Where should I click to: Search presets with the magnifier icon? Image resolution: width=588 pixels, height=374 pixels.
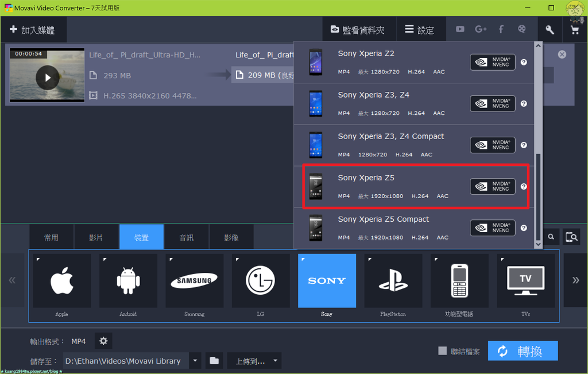(x=551, y=237)
